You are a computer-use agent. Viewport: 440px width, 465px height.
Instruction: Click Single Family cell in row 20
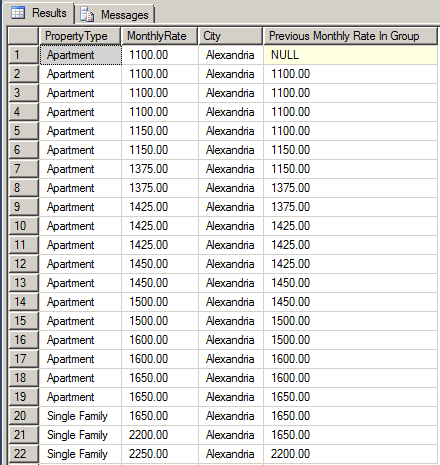click(x=80, y=416)
